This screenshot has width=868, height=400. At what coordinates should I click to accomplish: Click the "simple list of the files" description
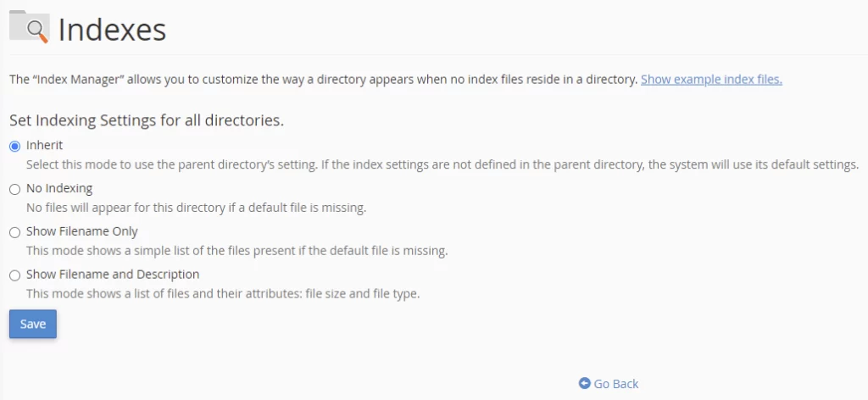[236, 251]
